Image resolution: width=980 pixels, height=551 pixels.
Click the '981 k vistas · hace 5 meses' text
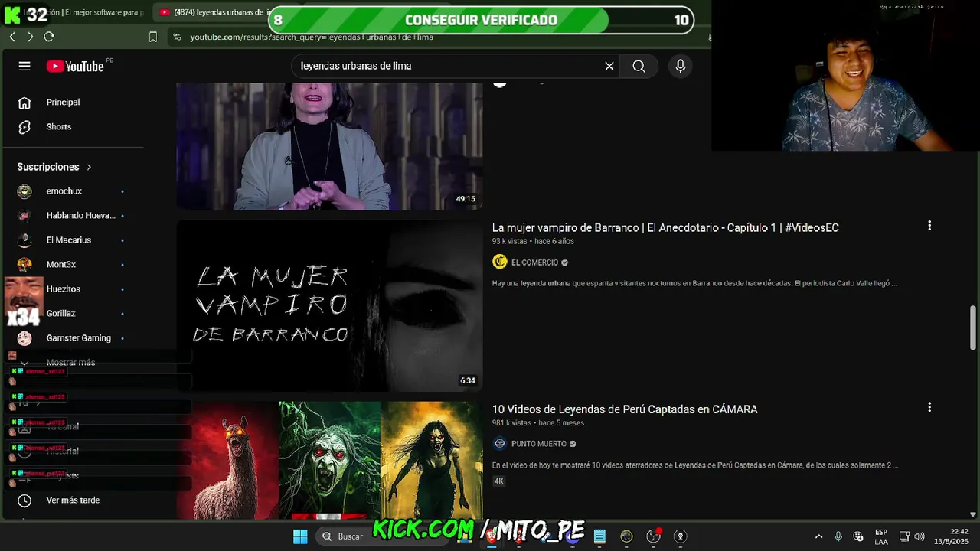tap(538, 423)
